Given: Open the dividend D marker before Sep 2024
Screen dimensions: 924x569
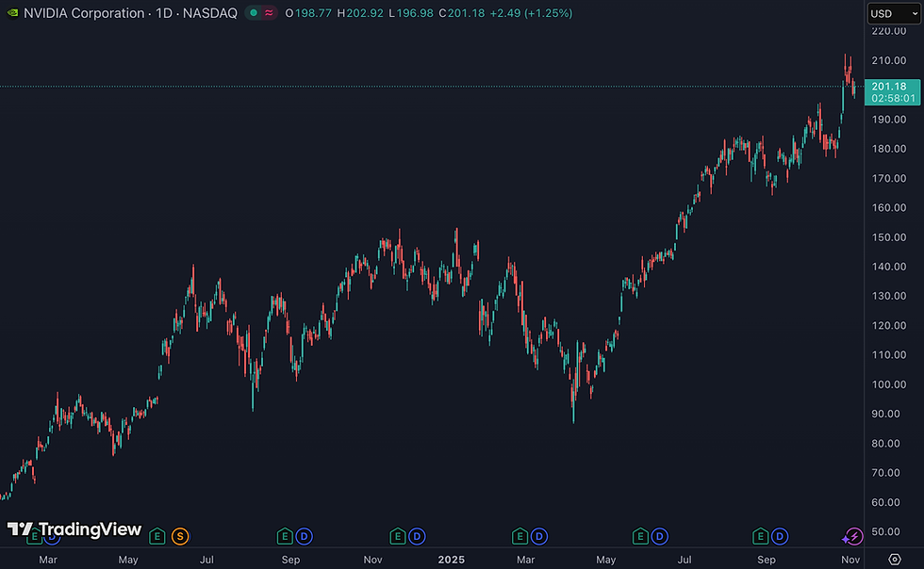Looking at the screenshot, I should (x=304, y=537).
